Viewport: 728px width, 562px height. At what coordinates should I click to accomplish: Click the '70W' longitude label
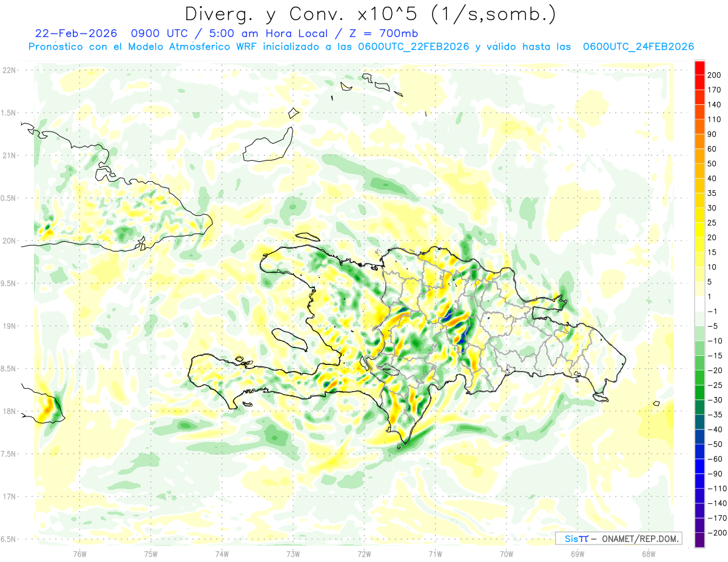coord(506,553)
